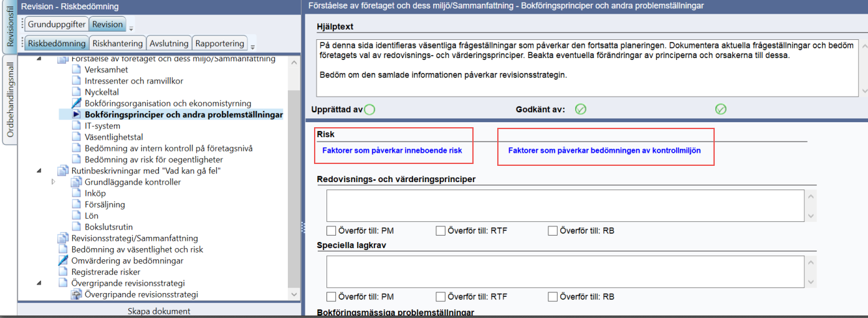Click the pen icon beside Bokföringsorganisation och ekonomistyrning

pyautogui.click(x=77, y=104)
